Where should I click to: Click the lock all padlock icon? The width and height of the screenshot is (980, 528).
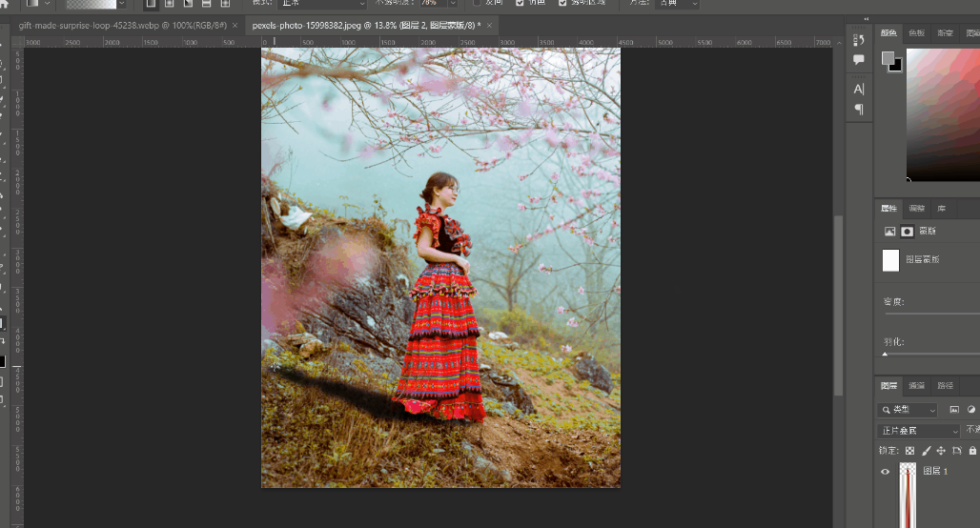[x=972, y=450]
